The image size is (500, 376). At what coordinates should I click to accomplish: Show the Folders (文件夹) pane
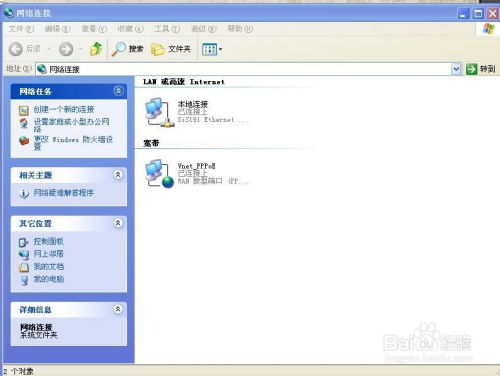(x=171, y=49)
